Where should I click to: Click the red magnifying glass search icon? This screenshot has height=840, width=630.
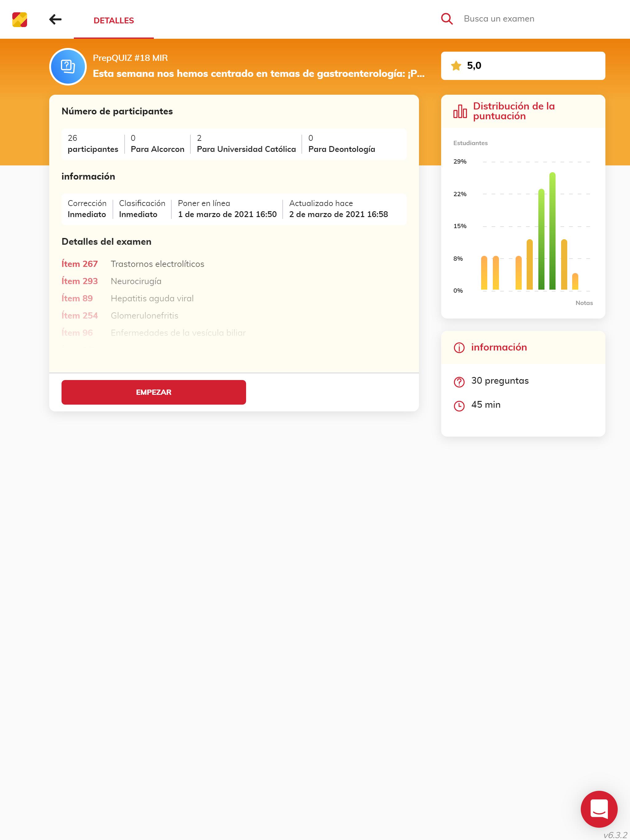tap(447, 19)
